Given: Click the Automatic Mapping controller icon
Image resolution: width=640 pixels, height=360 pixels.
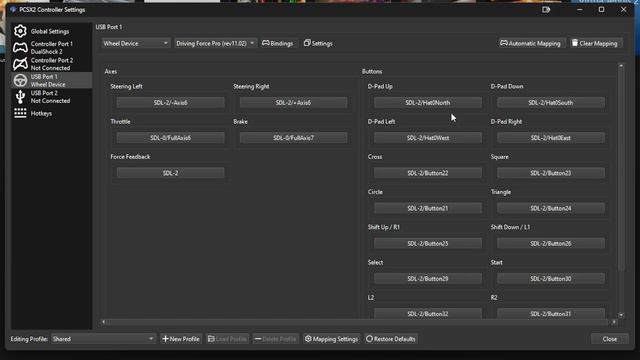Looking at the screenshot, I should pyautogui.click(x=504, y=43).
